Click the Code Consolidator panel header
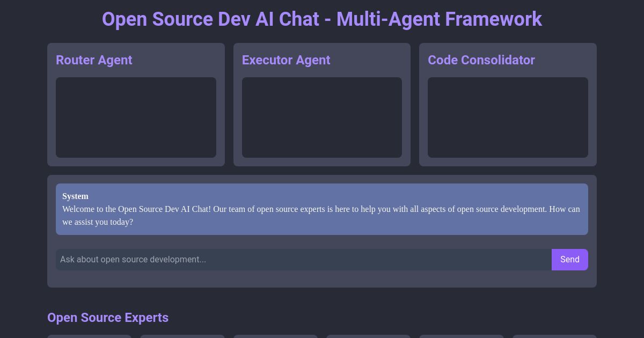Image resolution: width=644 pixels, height=338 pixels. [481, 60]
